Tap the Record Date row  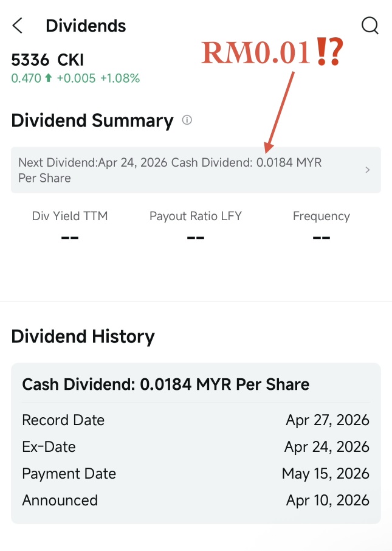click(x=196, y=420)
